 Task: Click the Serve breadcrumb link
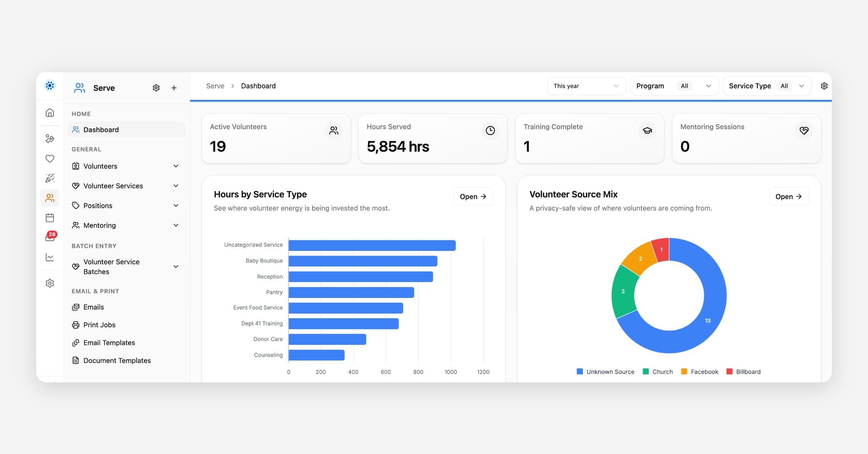[215, 86]
